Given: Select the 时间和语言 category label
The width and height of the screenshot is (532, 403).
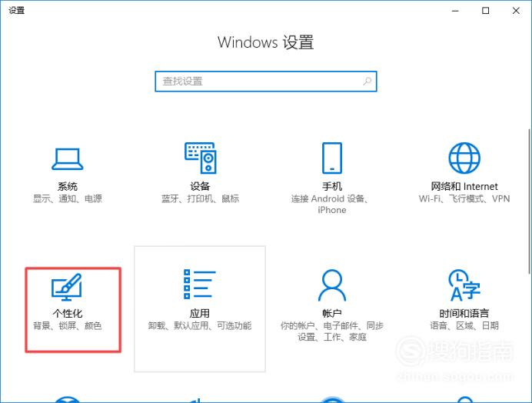Looking at the screenshot, I should point(464,313).
